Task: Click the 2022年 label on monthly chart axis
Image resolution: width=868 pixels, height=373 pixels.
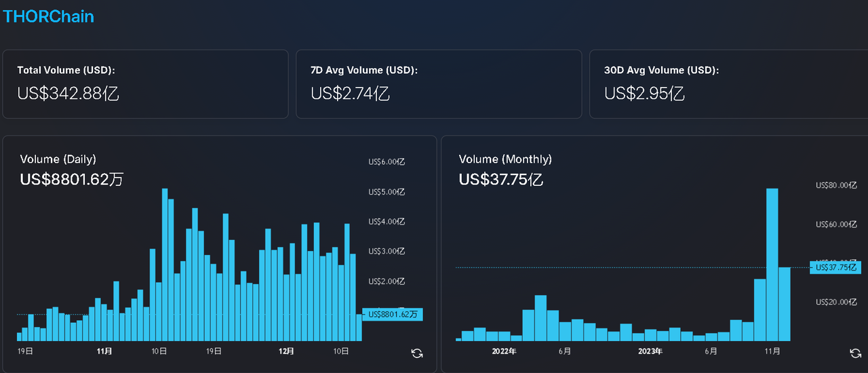Action: pos(504,351)
